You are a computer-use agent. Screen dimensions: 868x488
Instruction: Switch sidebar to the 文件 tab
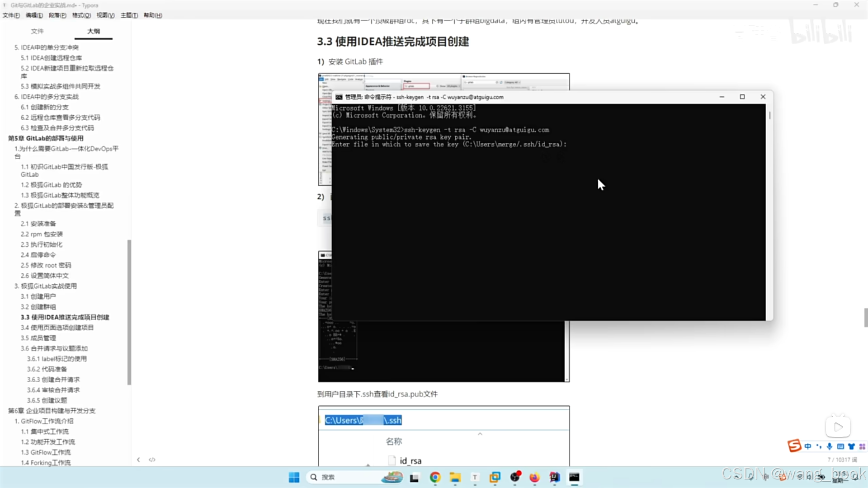(x=37, y=31)
